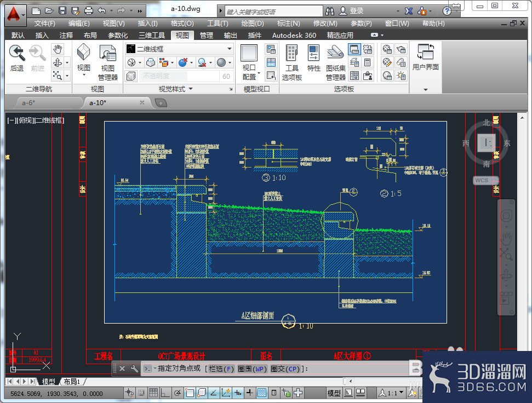
Task: Expand the 视图 button dropdown arrow
Action: point(83,74)
